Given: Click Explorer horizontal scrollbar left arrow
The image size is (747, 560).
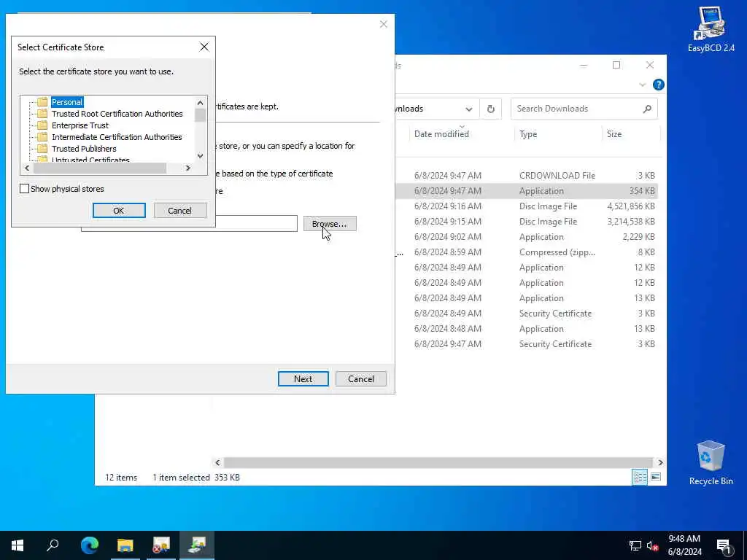Looking at the screenshot, I should [217, 462].
